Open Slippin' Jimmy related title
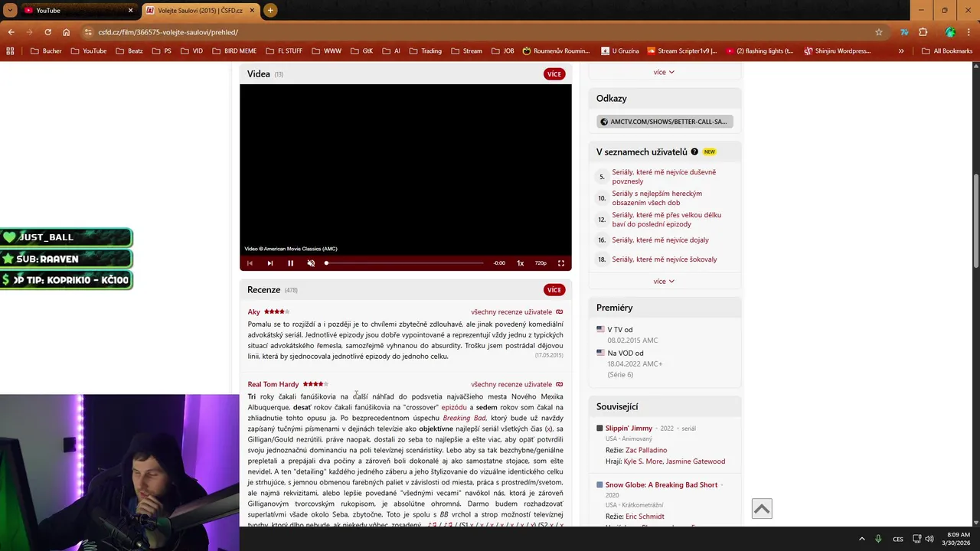The width and height of the screenshot is (980, 551). (x=629, y=429)
